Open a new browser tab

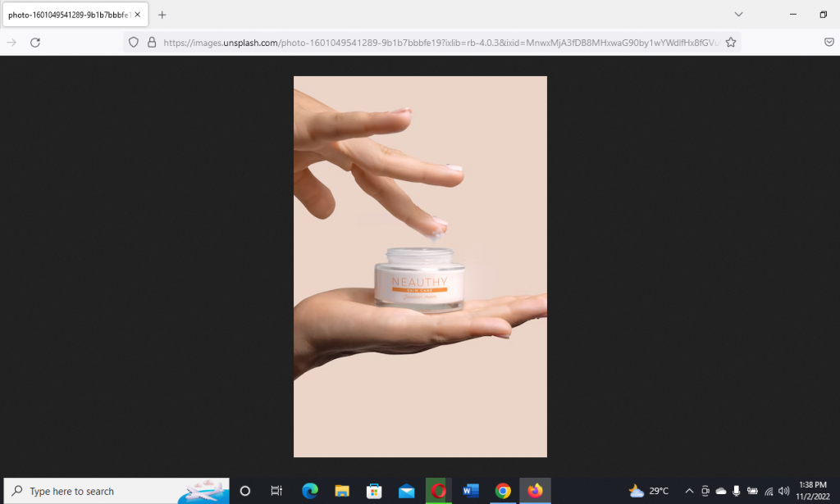pos(162,15)
